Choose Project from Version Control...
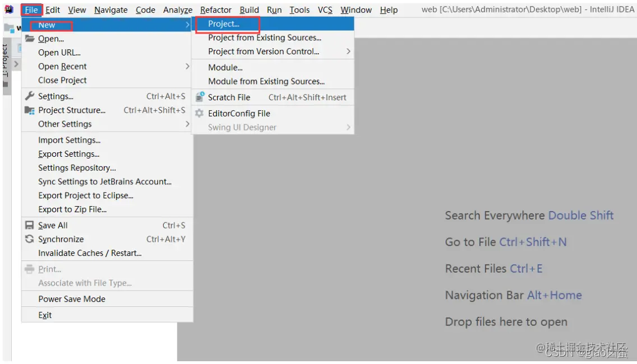This screenshot has height=364, width=637. point(273,51)
